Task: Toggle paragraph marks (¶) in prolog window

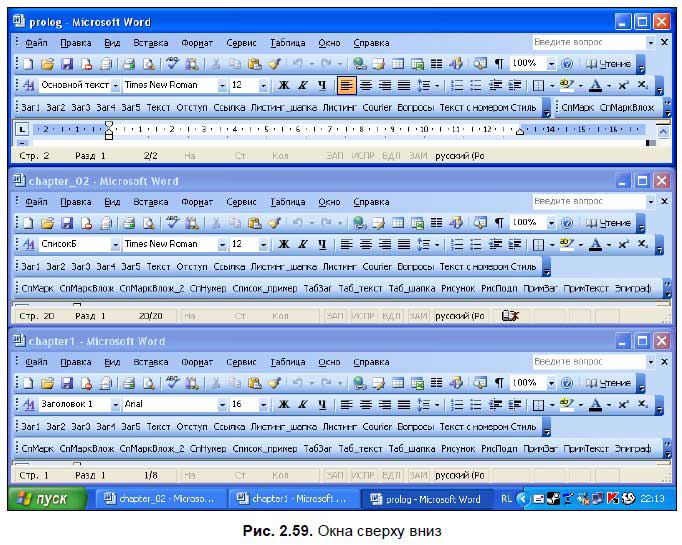Action: pyautogui.click(x=499, y=64)
